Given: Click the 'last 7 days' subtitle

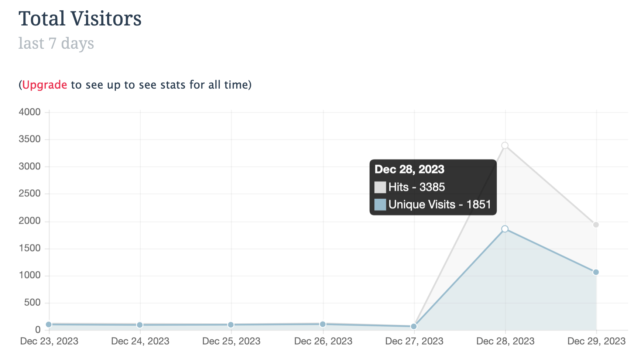Looking at the screenshot, I should 56,44.
